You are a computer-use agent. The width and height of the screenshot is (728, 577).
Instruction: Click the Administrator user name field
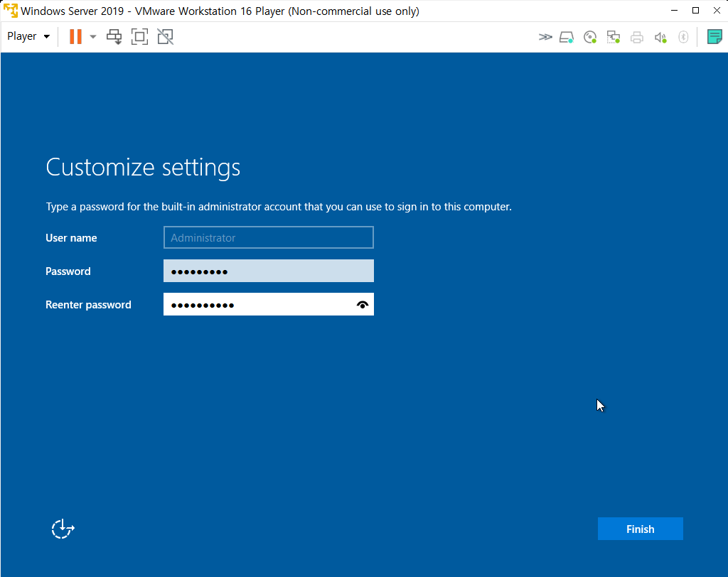[x=268, y=237]
